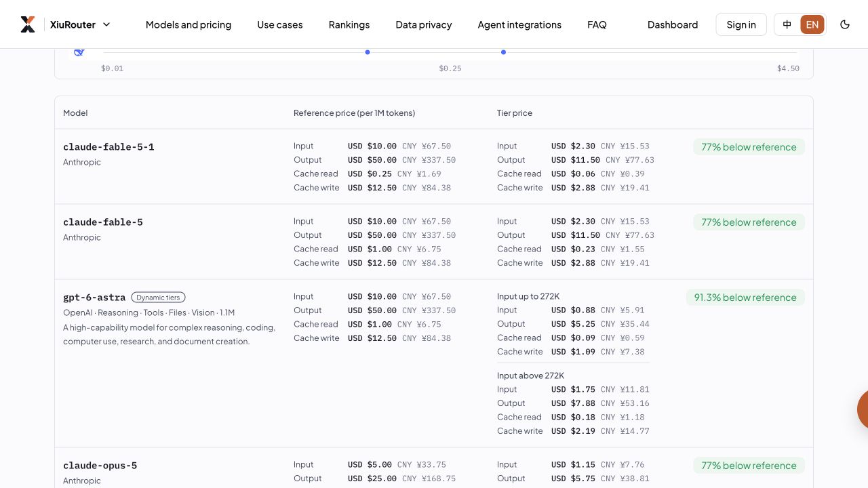Click the $0.06 tier cache read price
The image size is (868, 488).
click(573, 174)
